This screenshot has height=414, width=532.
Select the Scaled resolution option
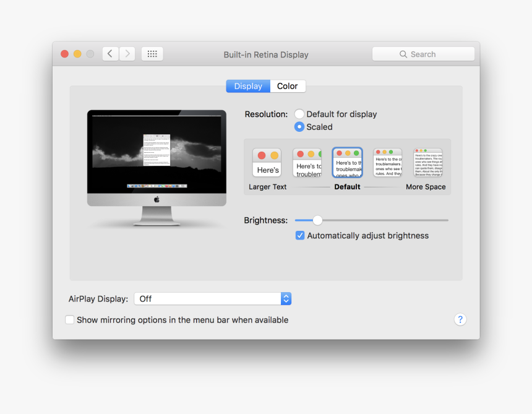(299, 127)
